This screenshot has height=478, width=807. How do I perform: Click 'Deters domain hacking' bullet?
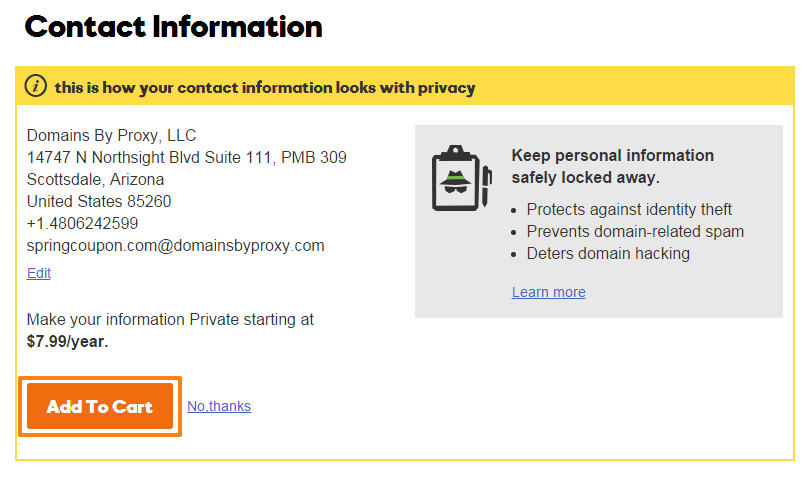tap(608, 253)
